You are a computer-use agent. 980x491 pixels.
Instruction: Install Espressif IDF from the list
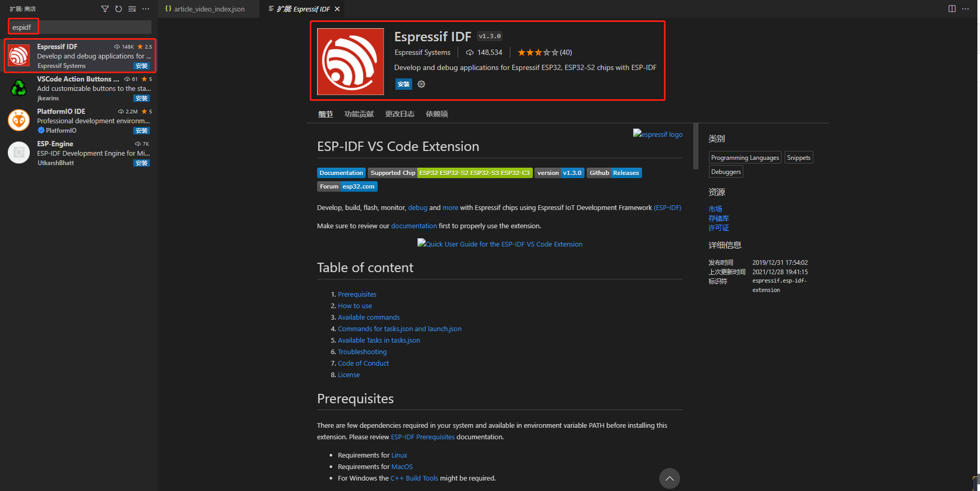[x=142, y=66]
